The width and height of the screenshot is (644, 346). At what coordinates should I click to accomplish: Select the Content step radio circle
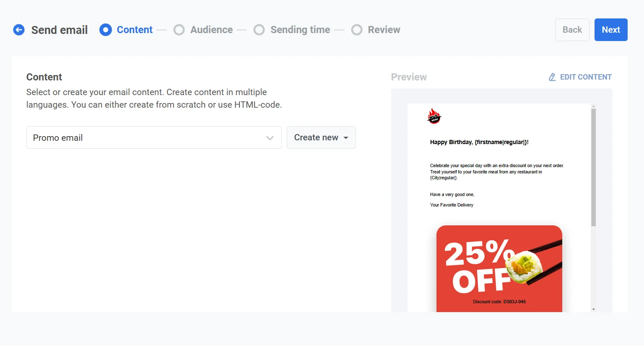[106, 30]
